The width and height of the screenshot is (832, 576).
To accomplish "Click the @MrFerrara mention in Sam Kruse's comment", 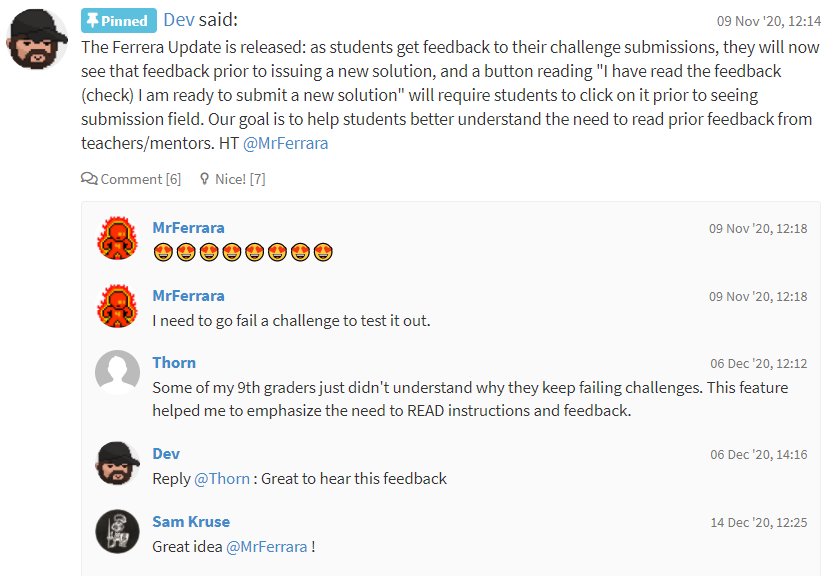I will coord(267,546).
